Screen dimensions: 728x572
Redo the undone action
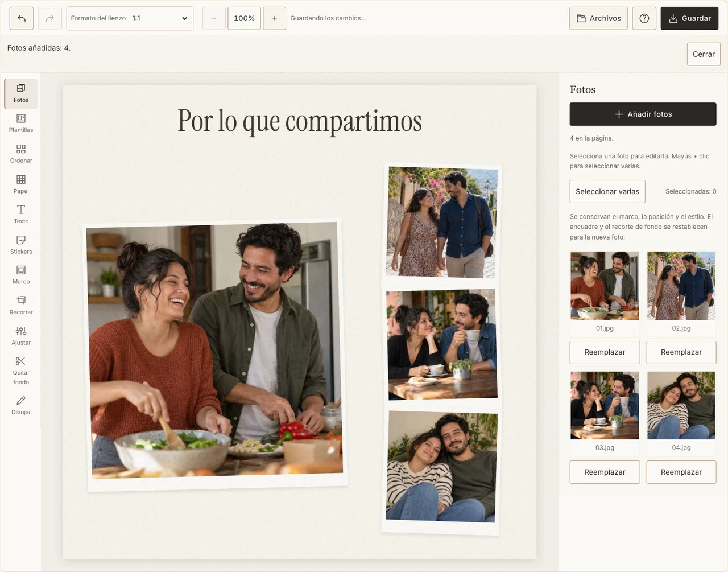point(50,18)
